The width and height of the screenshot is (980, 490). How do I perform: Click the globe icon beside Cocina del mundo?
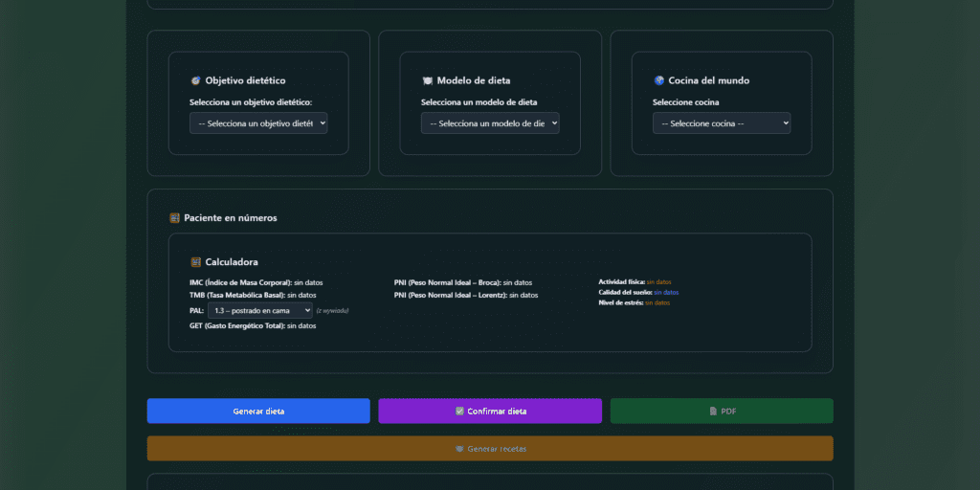click(658, 81)
